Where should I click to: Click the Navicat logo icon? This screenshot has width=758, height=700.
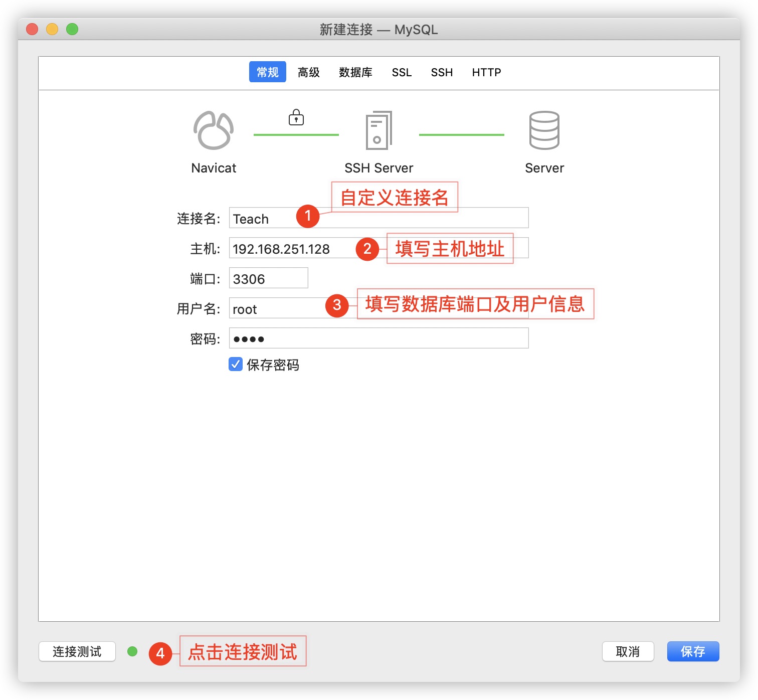tap(214, 130)
